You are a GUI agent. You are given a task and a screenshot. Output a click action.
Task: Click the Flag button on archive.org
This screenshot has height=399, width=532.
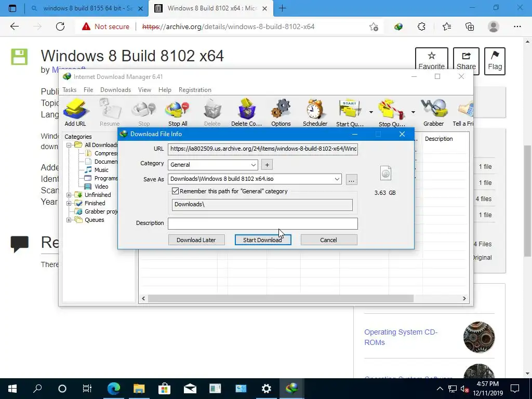pos(495,61)
